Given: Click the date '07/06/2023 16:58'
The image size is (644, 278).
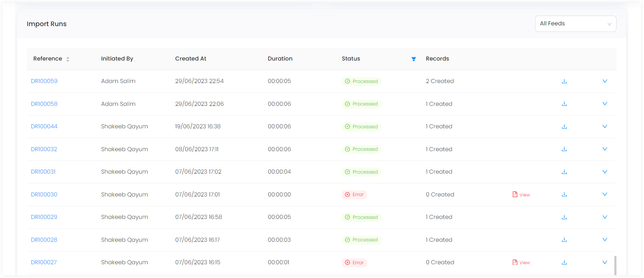Looking at the screenshot, I should pos(199,217).
